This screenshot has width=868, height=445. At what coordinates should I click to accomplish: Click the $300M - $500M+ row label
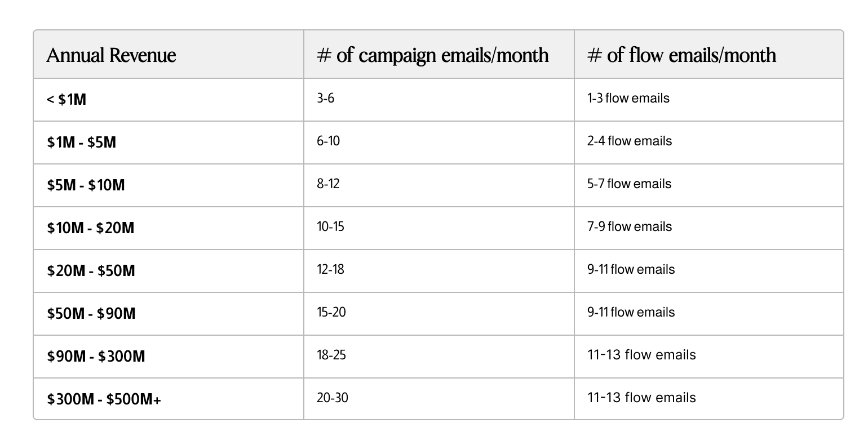(x=104, y=399)
